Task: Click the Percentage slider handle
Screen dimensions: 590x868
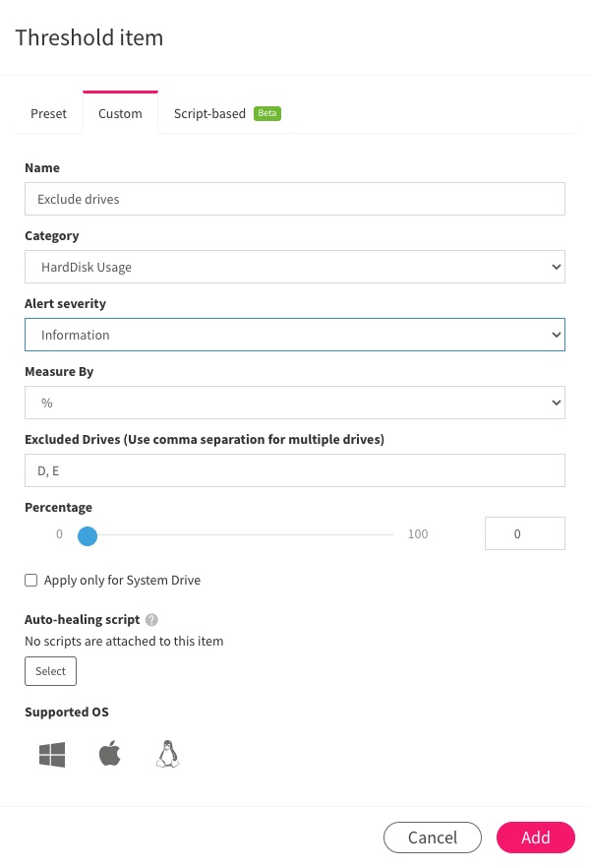Action: [88, 535]
